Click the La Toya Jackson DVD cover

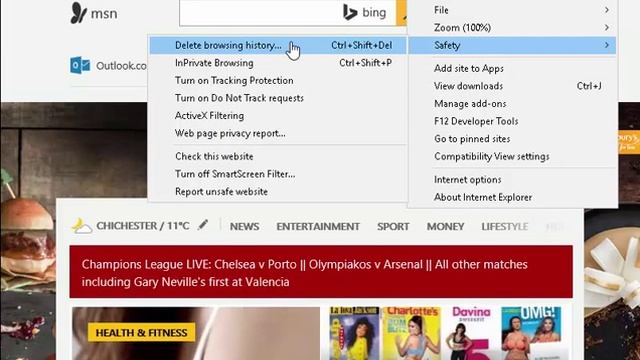click(x=354, y=333)
